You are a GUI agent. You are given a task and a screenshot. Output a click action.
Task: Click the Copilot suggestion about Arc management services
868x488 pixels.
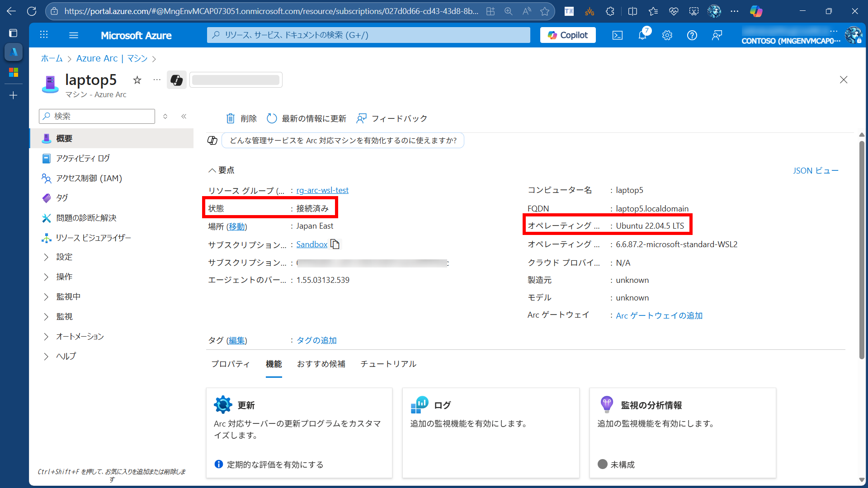point(343,141)
